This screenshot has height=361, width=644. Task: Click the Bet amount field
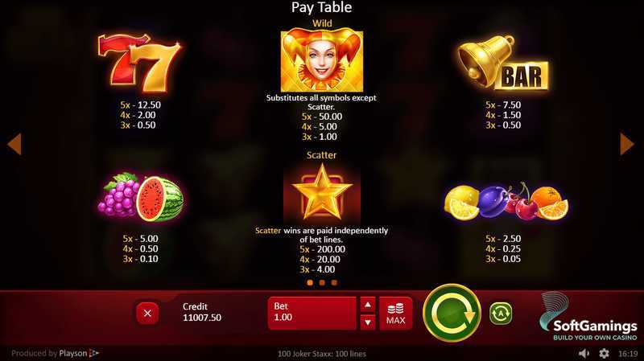coord(312,314)
